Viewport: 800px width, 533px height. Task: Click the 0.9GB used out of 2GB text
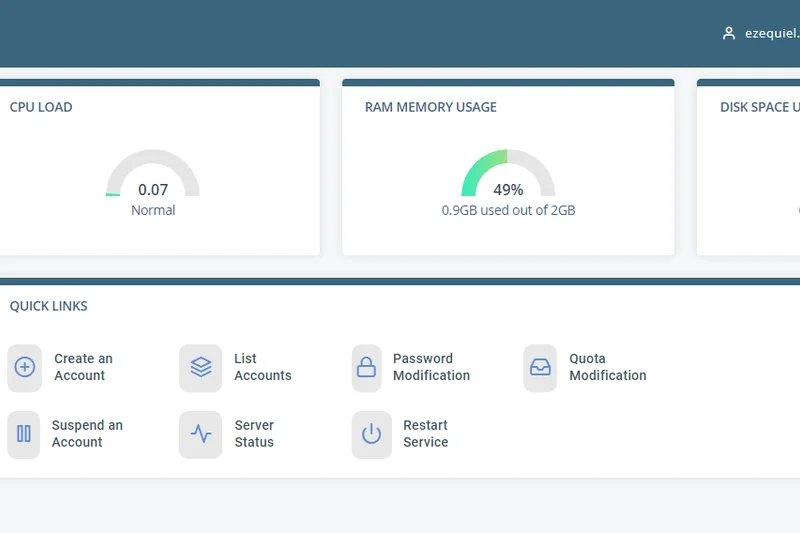pyautogui.click(x=508, y=210)
